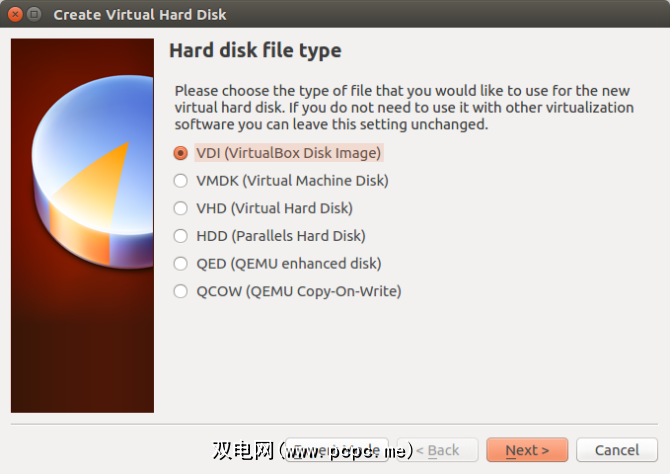
Task: Choose the VMDK (Virtual Machine Disk) option
Action: tap(180, 181)
